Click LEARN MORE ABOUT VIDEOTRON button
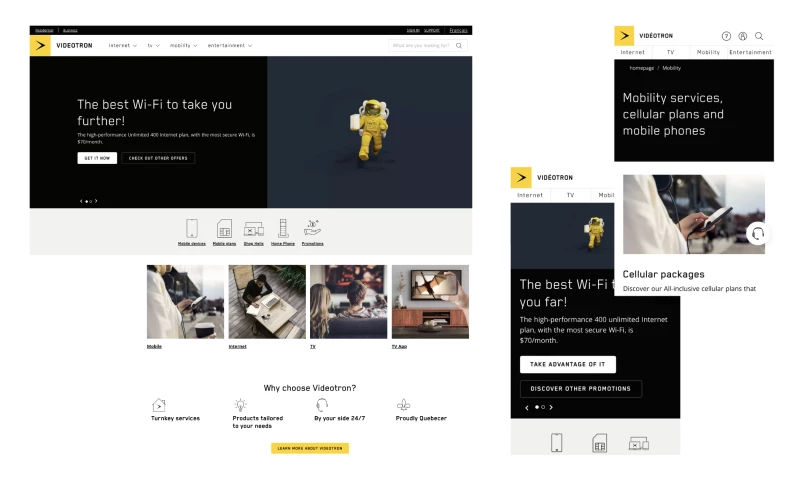Viewport: 800px width, 480px height. tap(310, 448)
